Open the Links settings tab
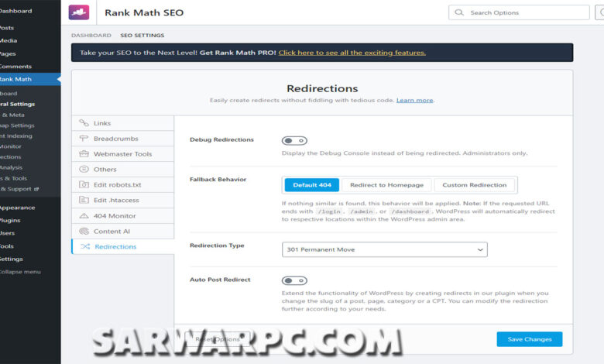Image resolution: width=604 pixels, height=364 pixels. tap(123, 123)
